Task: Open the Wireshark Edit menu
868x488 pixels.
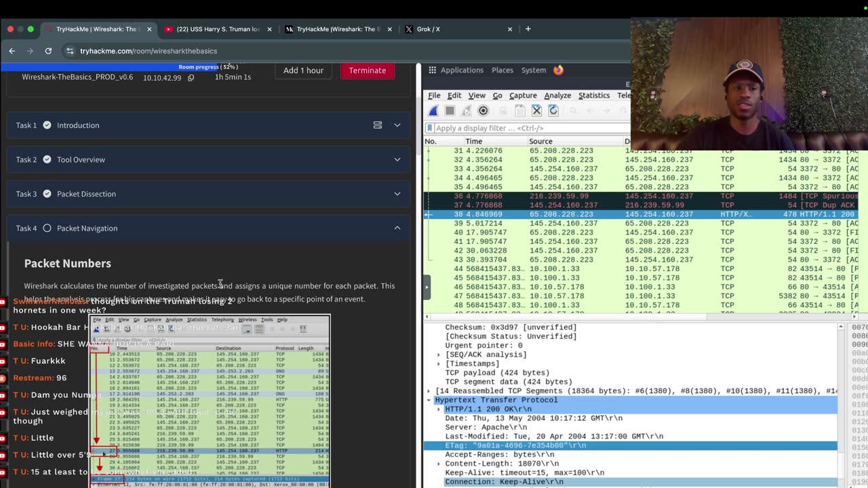Action: click(454, 96)
